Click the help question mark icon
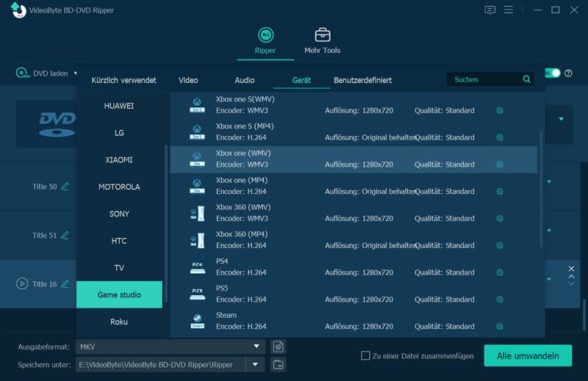The image size is (588, 381). point(568,73)
